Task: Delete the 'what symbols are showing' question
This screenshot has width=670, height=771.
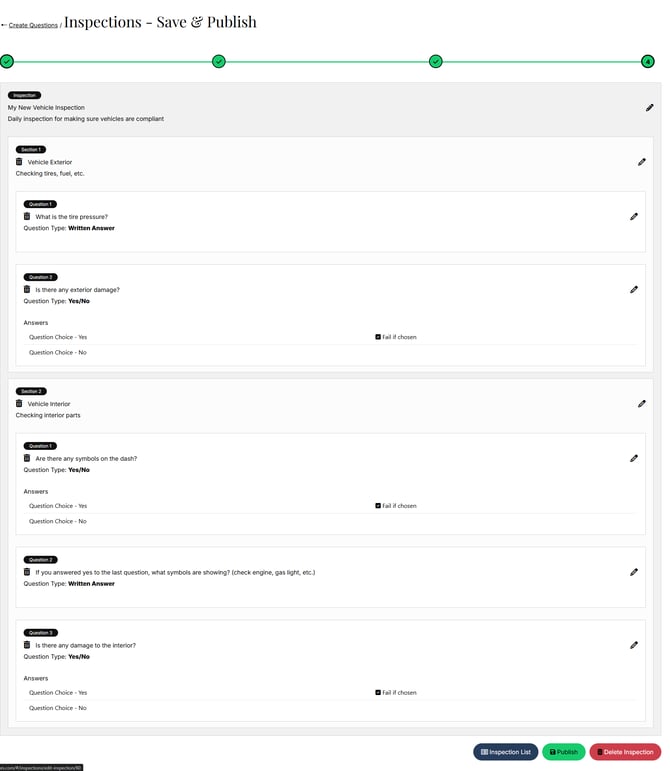Action: coord(27,572)
